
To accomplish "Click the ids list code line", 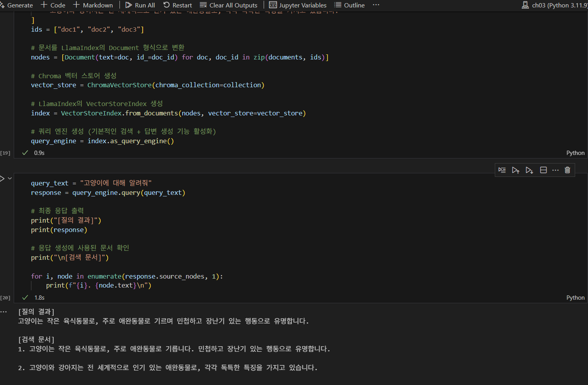I will point(87,29).
